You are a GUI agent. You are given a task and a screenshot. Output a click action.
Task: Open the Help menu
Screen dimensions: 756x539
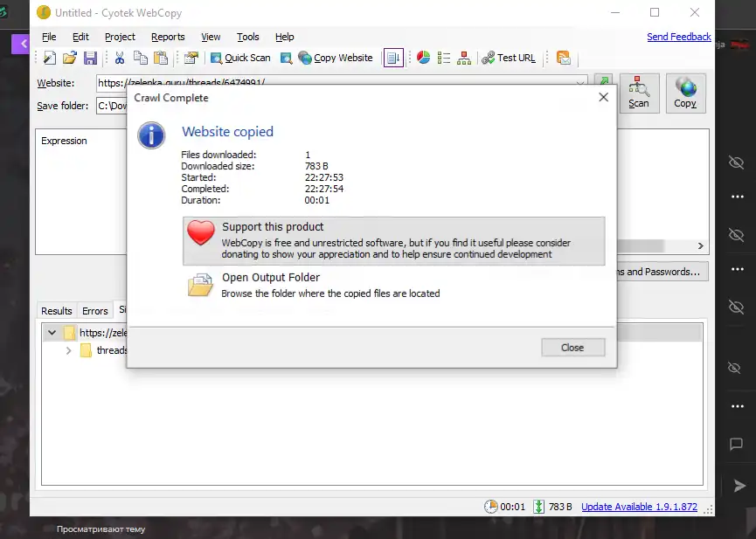[x=284, y=37]
